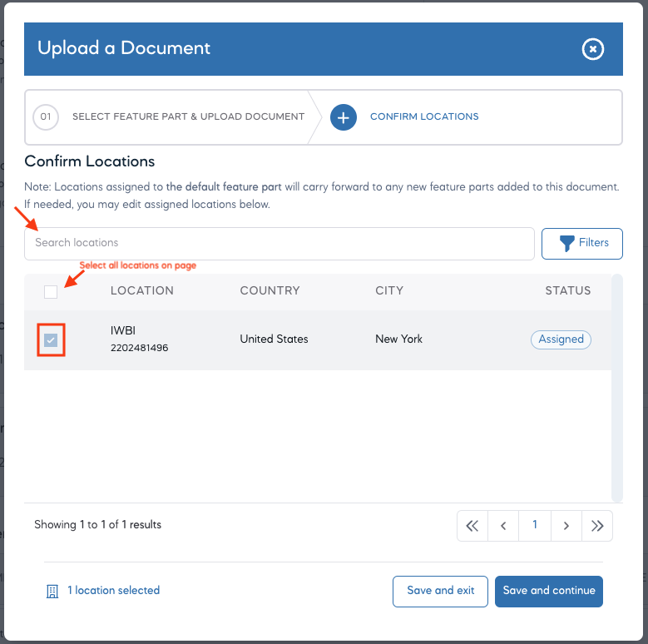Sort by the LOCATION column header
The width and height of the screenshot is (648, 644).
(x=141, y=290)
